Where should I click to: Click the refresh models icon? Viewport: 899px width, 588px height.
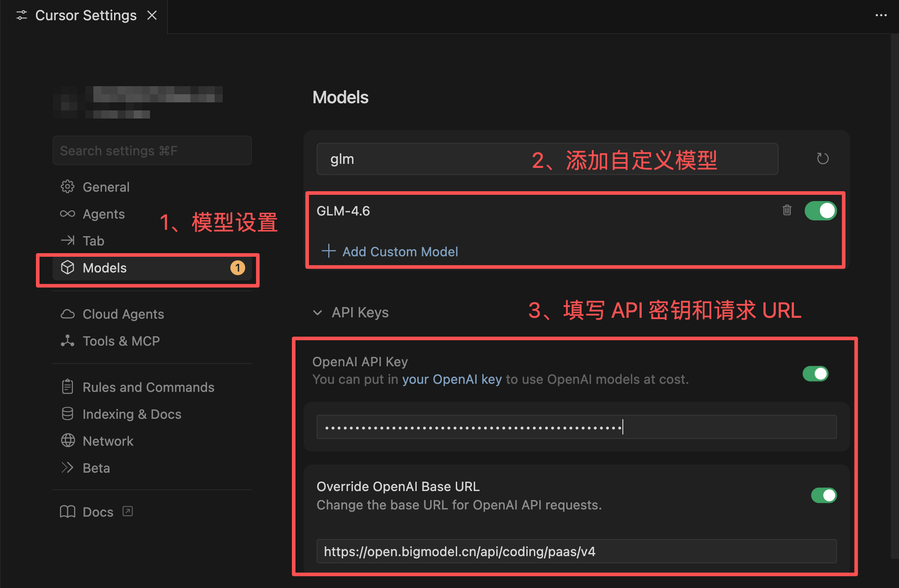pos(822,158)
